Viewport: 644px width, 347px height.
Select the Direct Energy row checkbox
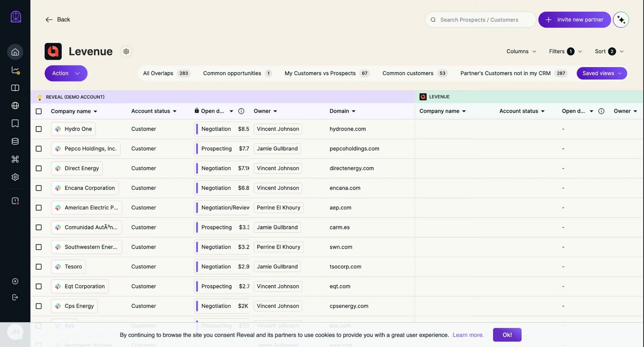[x=39, y=168]
